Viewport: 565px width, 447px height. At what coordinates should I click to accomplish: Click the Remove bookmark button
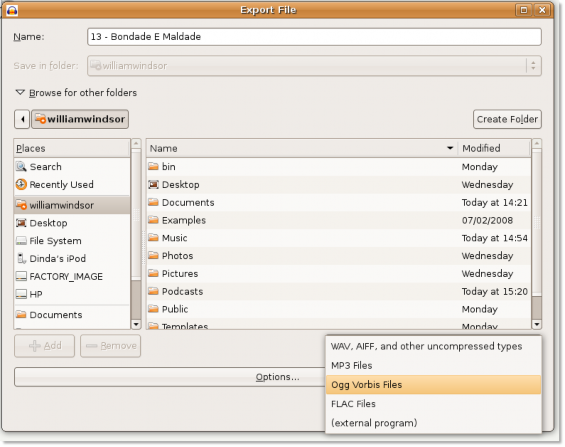click(x=111, y=346)
